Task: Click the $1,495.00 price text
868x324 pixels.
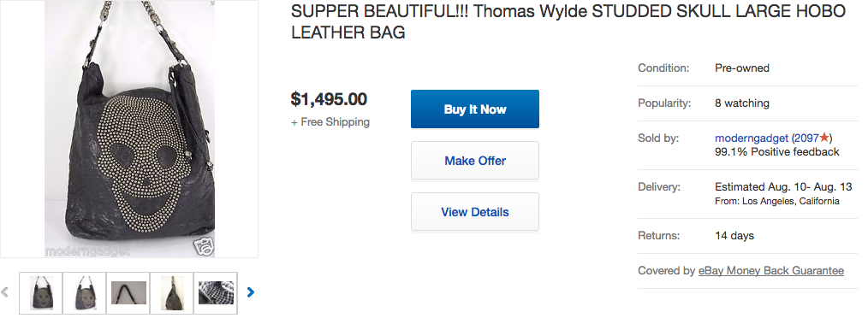Action: [x=329, y=99]
